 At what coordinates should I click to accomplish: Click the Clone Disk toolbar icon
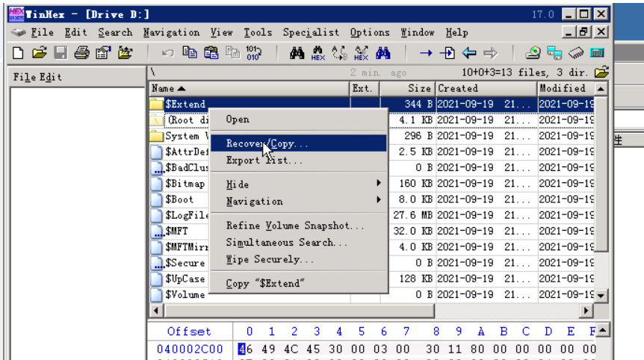pyautogui.click(x=554, y=53)
